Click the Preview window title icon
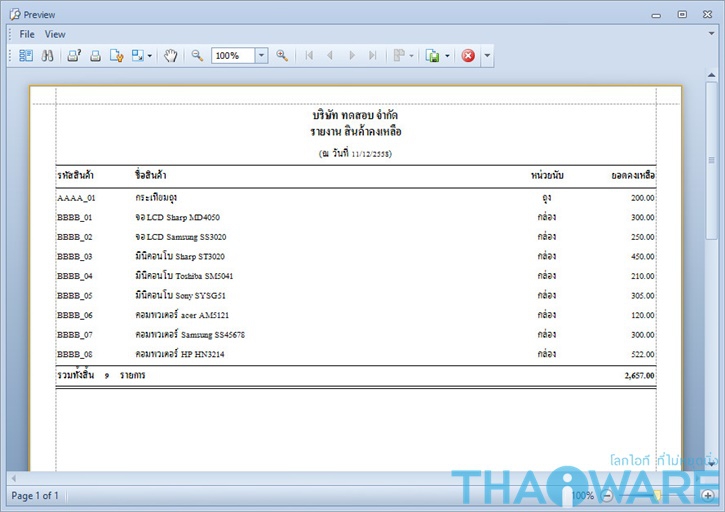The height and width of the screenshot is (512, 725). pos(15,14)
